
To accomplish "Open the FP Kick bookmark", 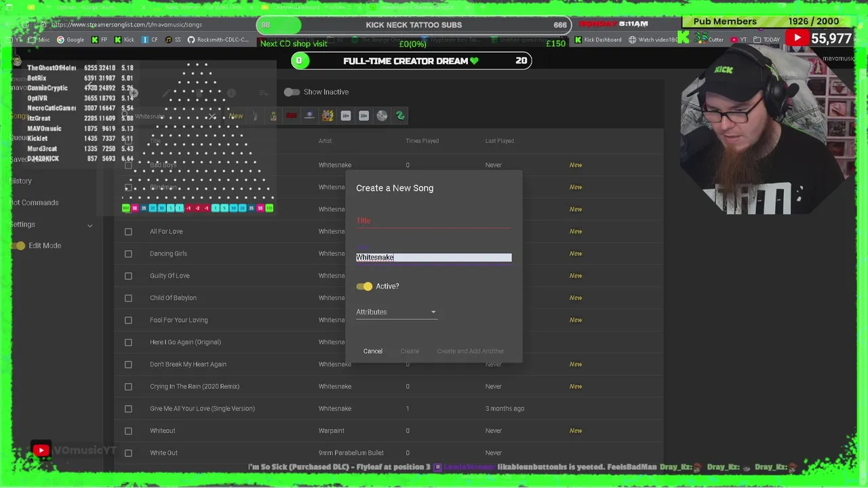I will click(x=99, y=39).
